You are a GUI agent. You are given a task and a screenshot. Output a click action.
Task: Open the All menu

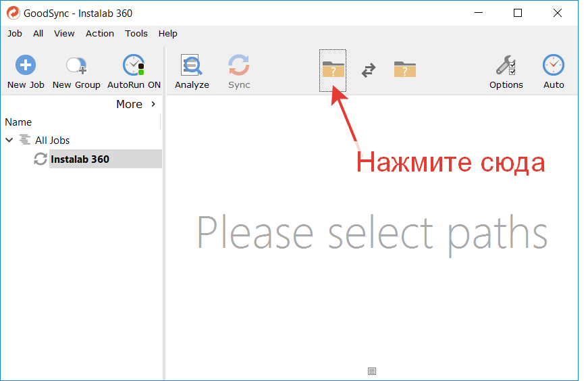(38, 33)
